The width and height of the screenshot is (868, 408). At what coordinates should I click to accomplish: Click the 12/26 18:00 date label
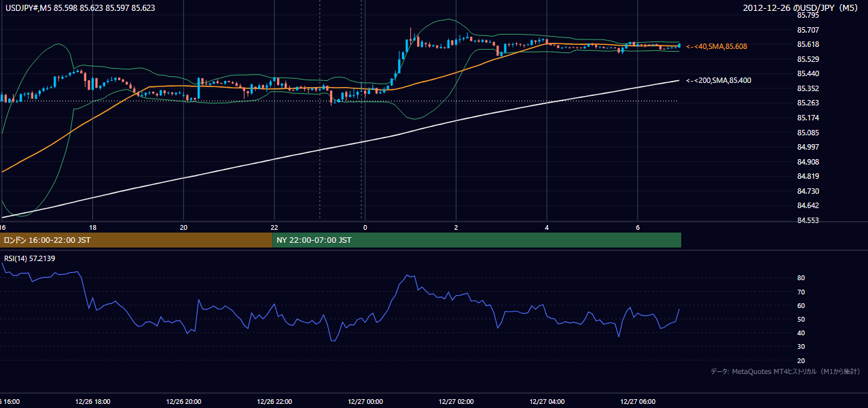point(92,402)
